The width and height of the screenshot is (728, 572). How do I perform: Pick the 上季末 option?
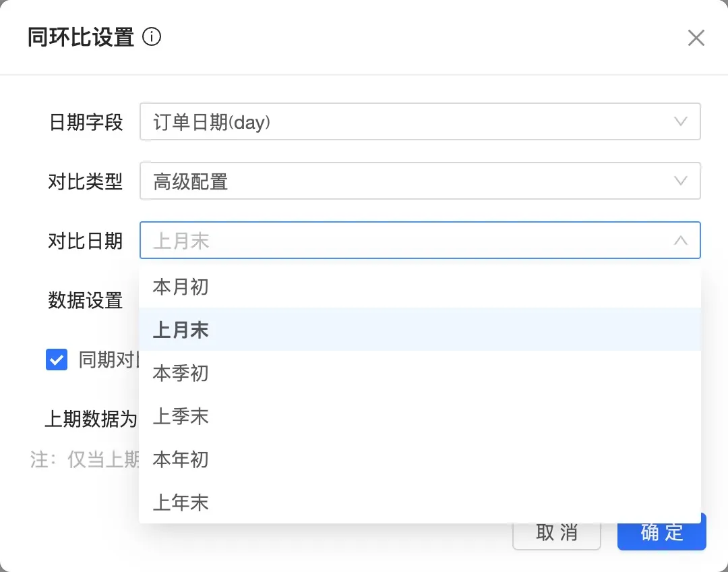181,416
